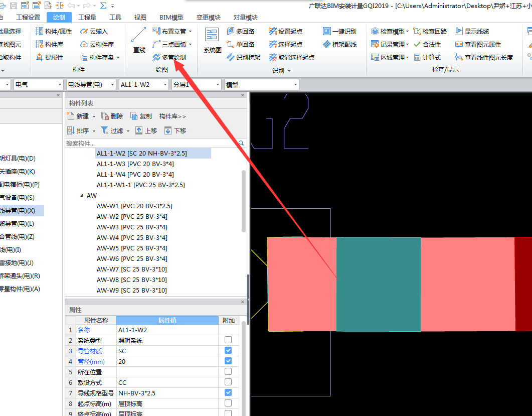Uncheck 导管材质 attach checkbox
The image size is (532, 416).
[x=228, y=350]
